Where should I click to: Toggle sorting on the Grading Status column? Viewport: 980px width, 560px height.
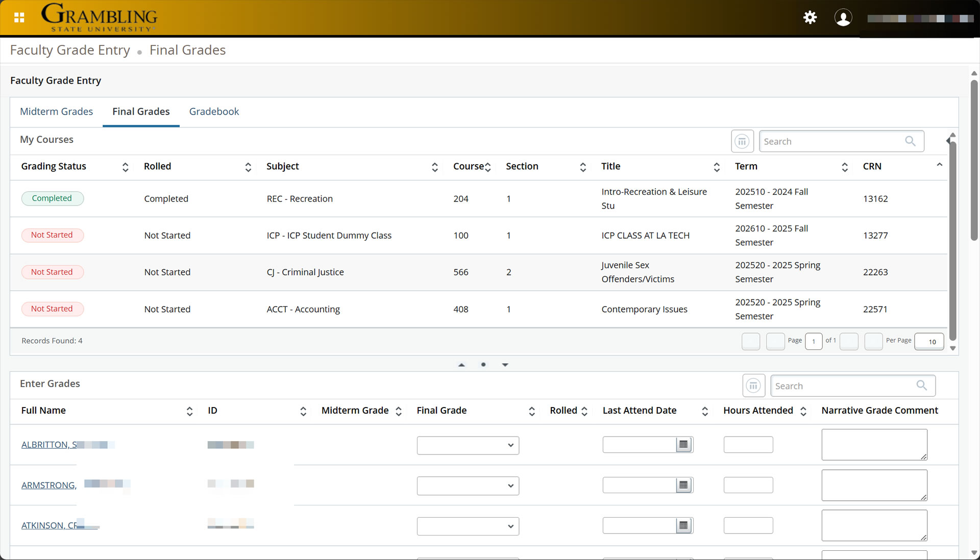[x=125, y=167]
